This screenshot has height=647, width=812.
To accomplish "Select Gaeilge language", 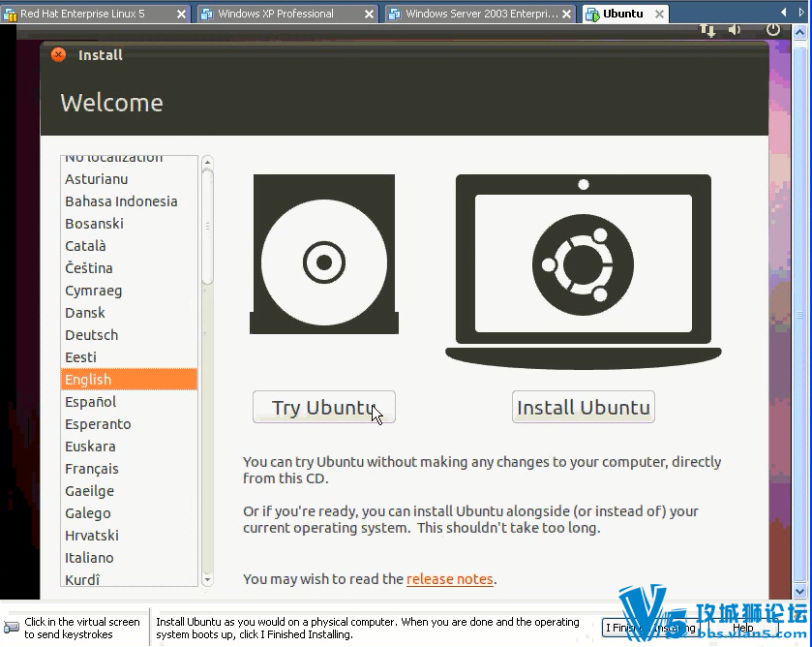I will coord(129,491).
